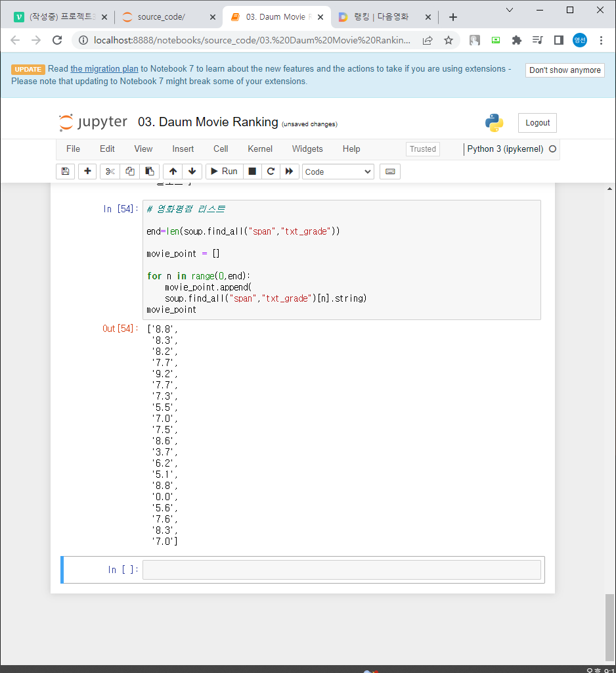
Task: Reload the current page
Action: (57, 40)
